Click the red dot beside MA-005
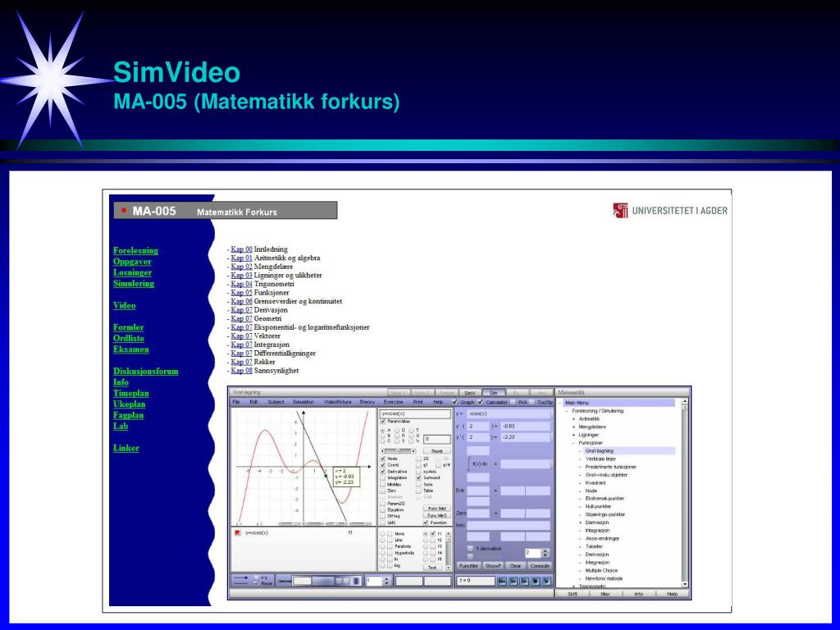 [124, 211]
